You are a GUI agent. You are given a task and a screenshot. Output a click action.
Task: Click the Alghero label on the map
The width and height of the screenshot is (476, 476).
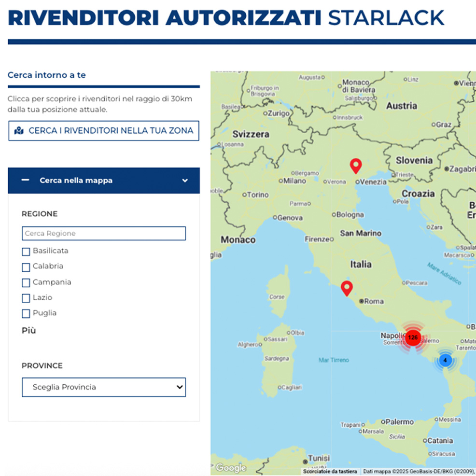click(x=248, y=345)
